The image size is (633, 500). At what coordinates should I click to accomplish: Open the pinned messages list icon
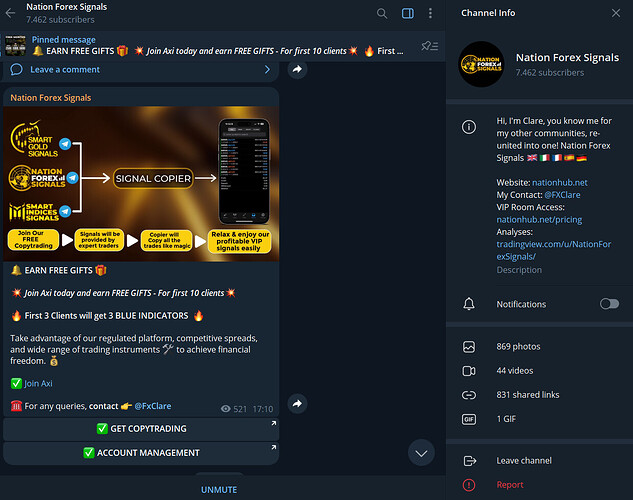coord(430,46)
